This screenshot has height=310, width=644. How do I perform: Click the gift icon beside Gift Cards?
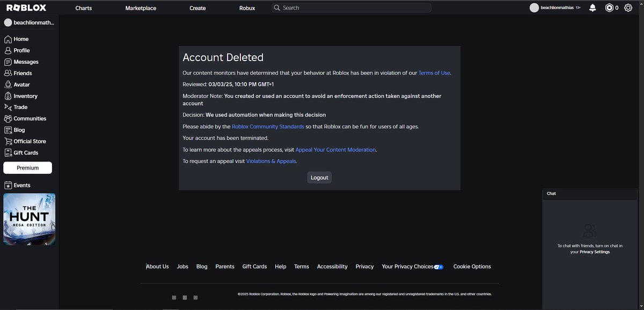click(x=8, y=153)
